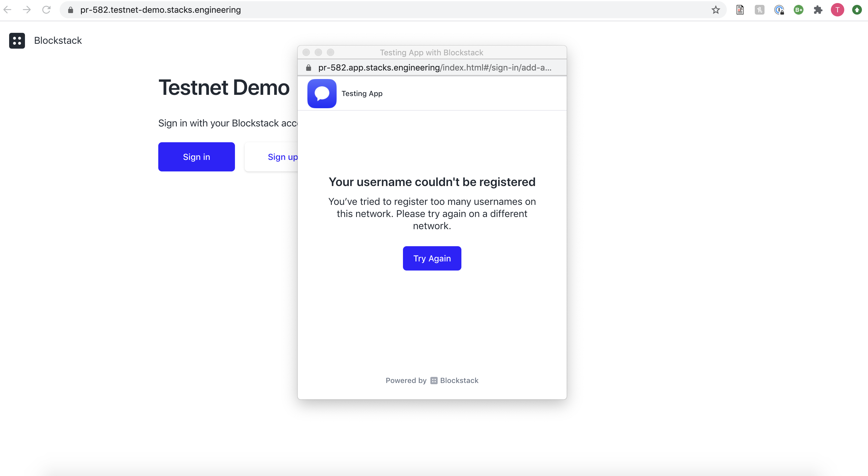Screen dimensions: 868x476
Task: Navigate forward using the forward arrow
Action: tap(26, 10)
